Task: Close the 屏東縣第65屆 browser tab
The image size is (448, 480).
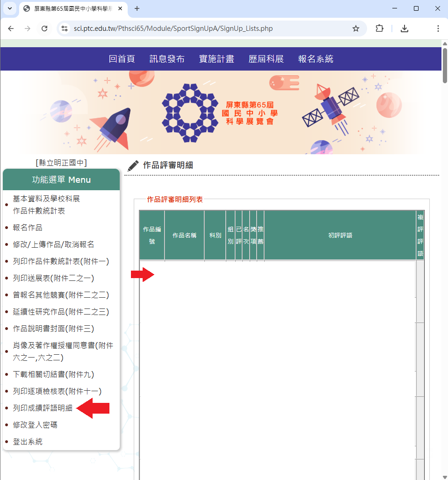Action: click(x=120, y=8)
